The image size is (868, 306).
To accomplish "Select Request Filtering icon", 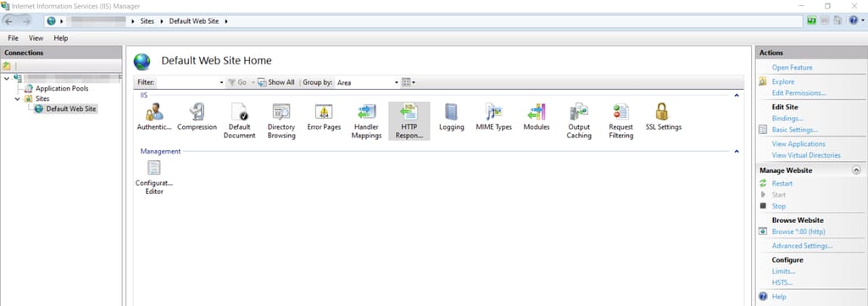I will (x=621, y=121).
